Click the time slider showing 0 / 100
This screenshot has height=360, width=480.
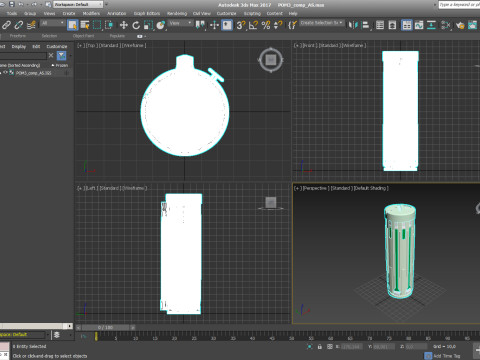105,328
